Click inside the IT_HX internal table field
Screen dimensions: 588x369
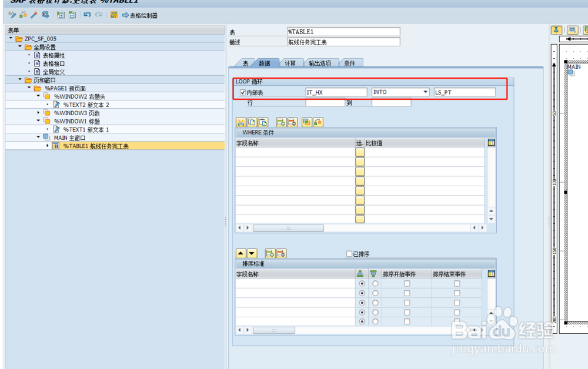point(335,92)
